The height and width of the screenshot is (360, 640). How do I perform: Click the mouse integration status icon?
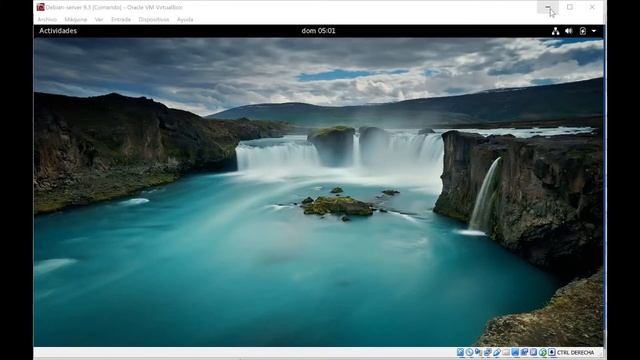(543, 352)
